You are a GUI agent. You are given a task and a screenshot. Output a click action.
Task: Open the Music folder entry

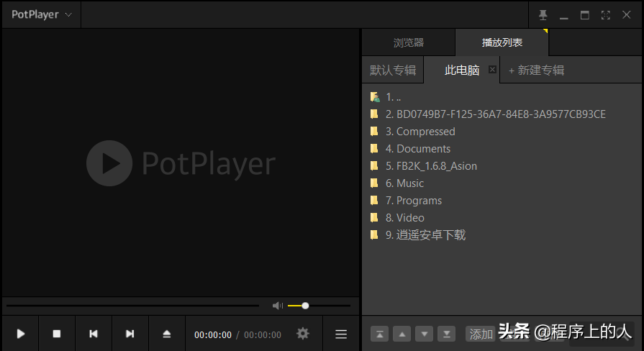point(501,183)
